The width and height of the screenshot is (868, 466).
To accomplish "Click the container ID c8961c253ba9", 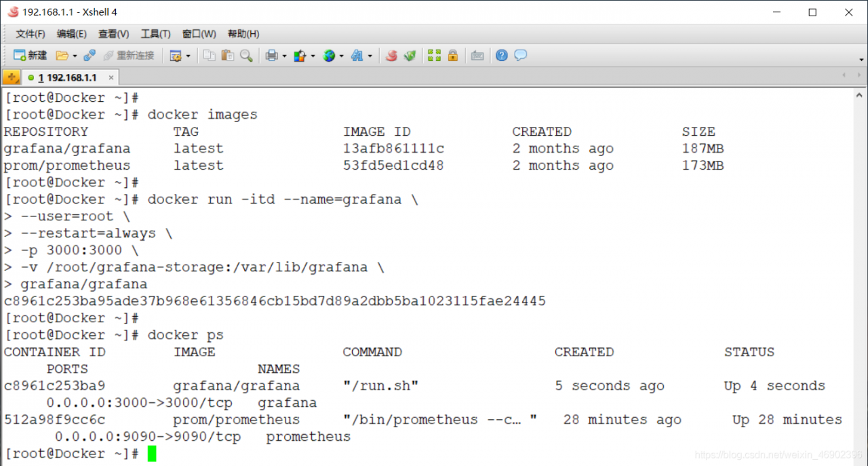I will (x=54, y=386).
